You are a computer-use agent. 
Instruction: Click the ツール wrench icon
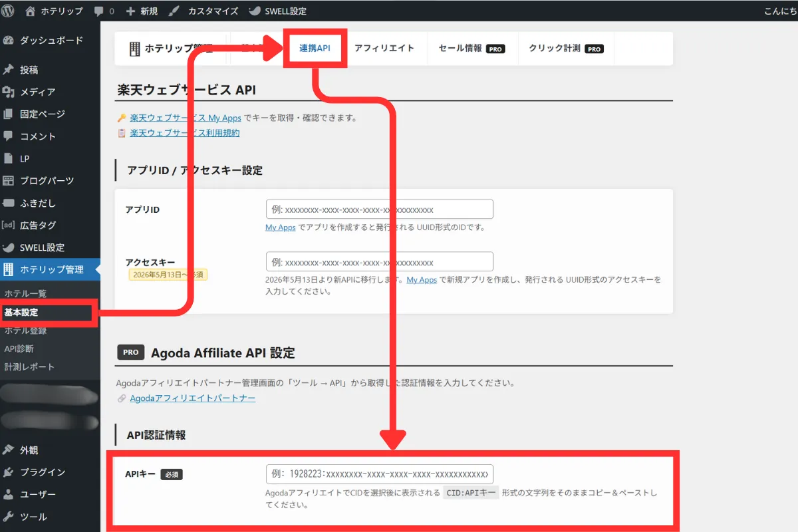click(9, 517)
